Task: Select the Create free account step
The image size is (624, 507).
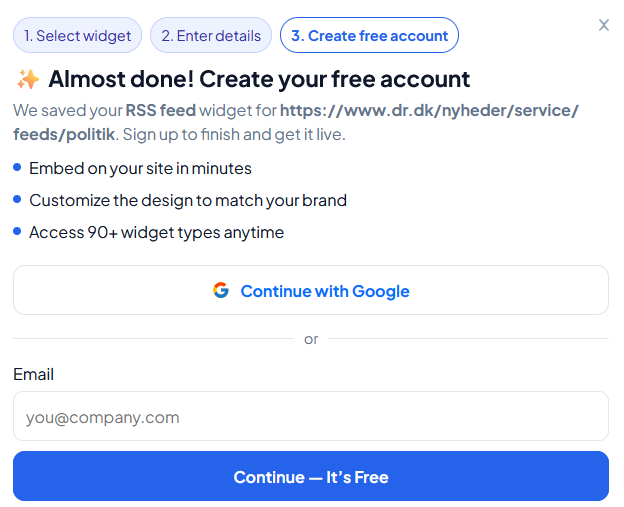Action: (369, 36)
